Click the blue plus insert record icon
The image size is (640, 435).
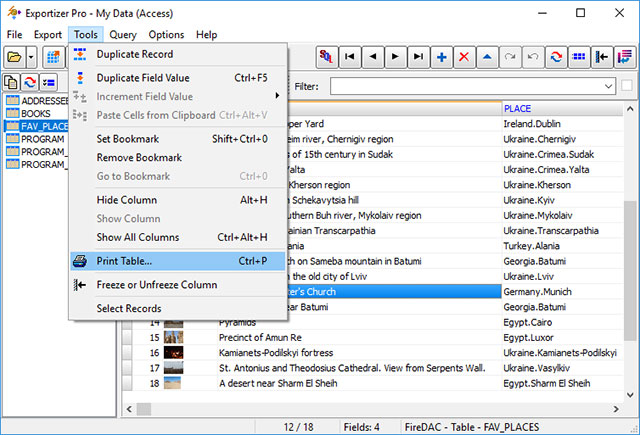tap(441, 57)
